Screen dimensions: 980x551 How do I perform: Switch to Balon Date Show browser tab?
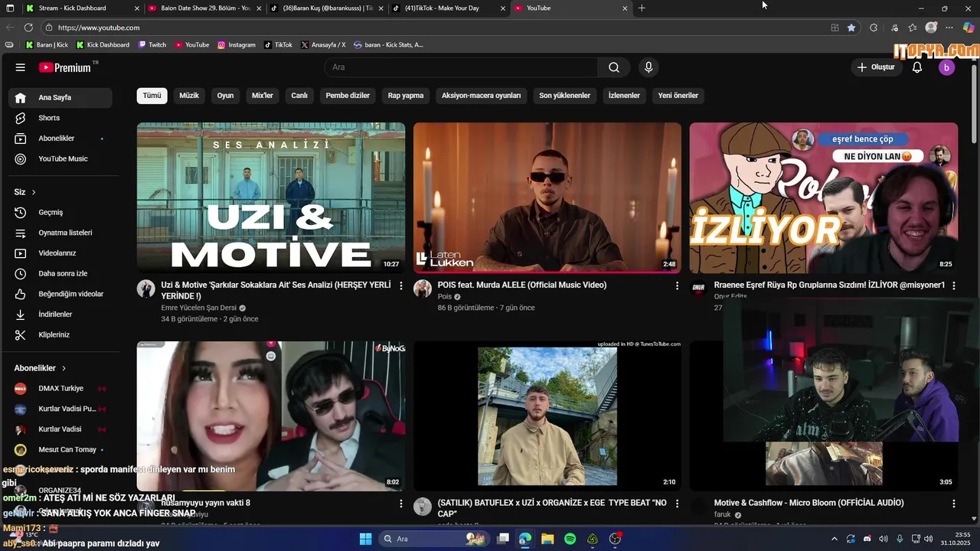pos(205,8)
